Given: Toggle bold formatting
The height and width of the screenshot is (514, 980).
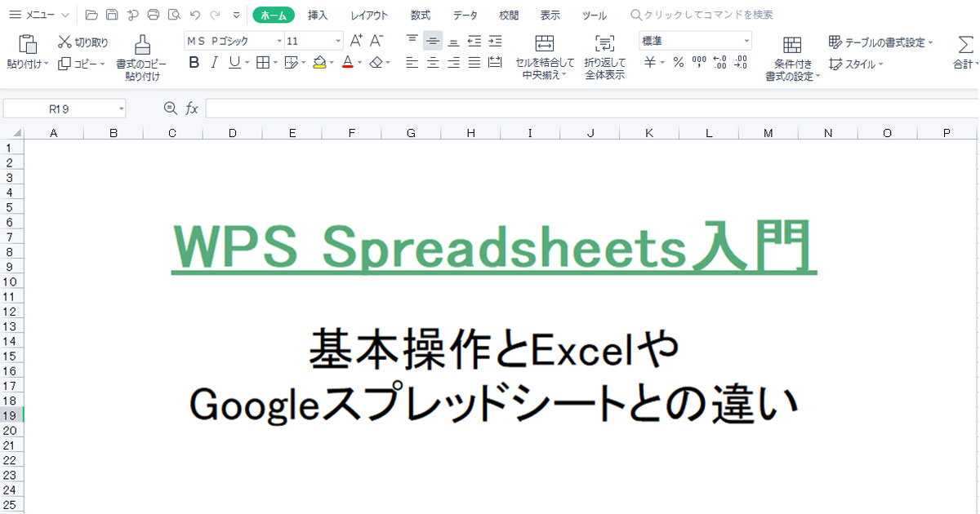Looking at the screenshot, I should pos(194,62).
